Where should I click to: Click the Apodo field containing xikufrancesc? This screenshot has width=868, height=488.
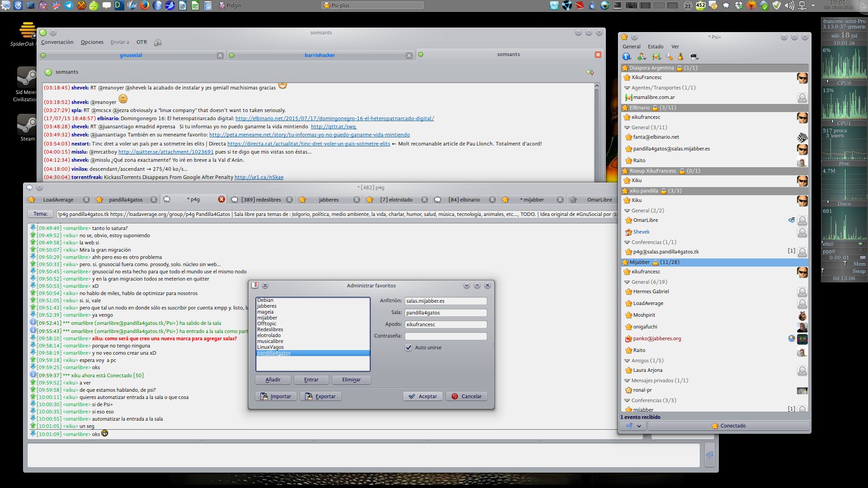[446, 324]
